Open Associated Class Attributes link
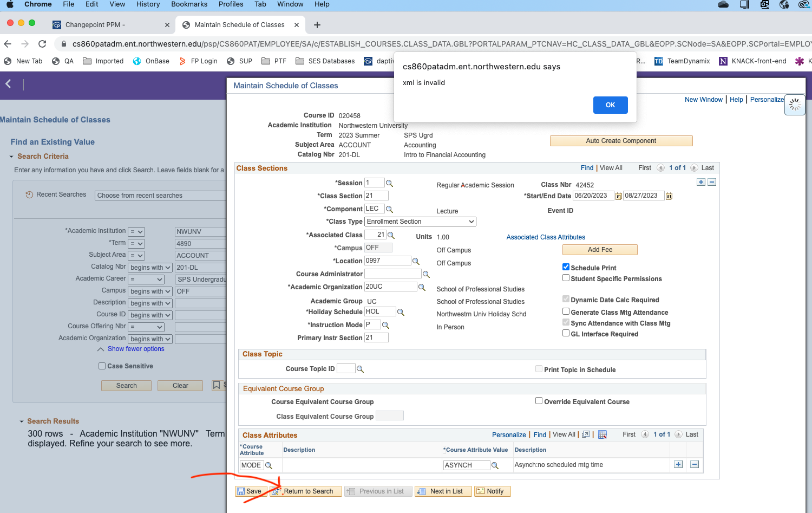Image resolution: width=812 pixels, height=513 pixels. 546,237
